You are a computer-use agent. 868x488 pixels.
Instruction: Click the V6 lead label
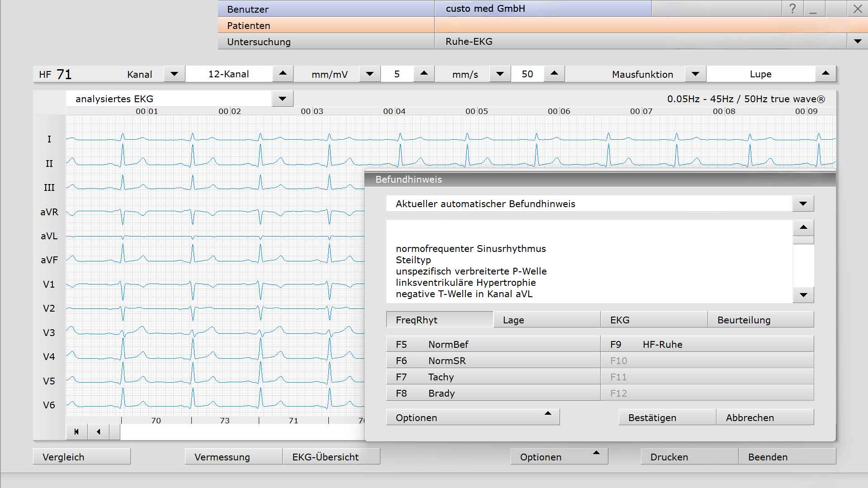pyautogui.click(x=49, y=405)
